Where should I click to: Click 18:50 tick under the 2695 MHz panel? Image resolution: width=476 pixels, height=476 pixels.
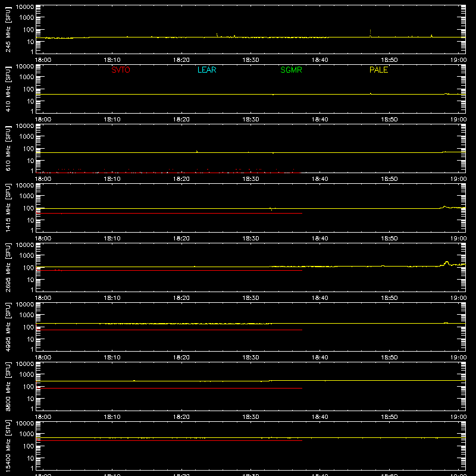click(389, 298)
